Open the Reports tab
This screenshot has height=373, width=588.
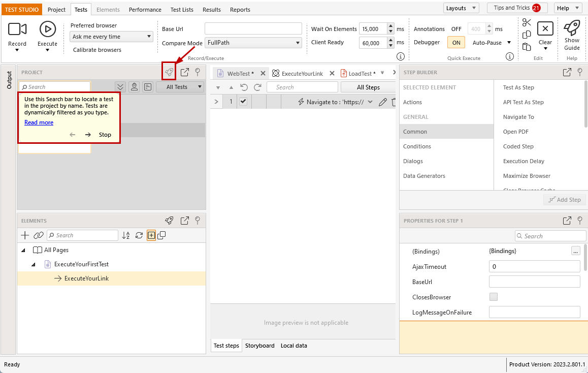point(240,9)
